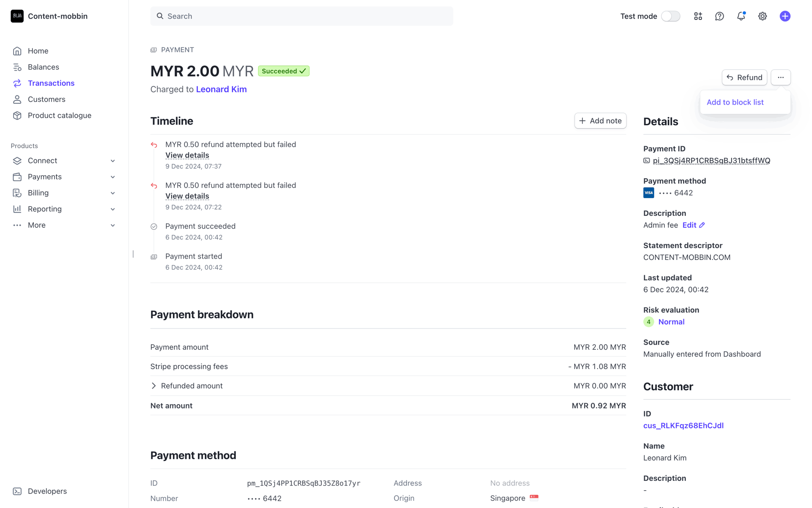Click the Singapore flag icon
Image resolution: width=812 pixels, height=508 pixels.
pos(534,497)
